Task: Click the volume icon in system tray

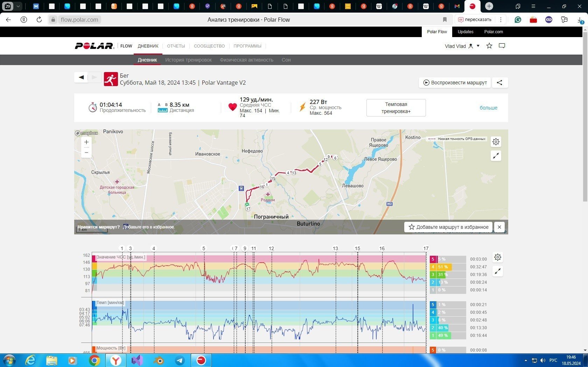Action: (x=543, y=360)
